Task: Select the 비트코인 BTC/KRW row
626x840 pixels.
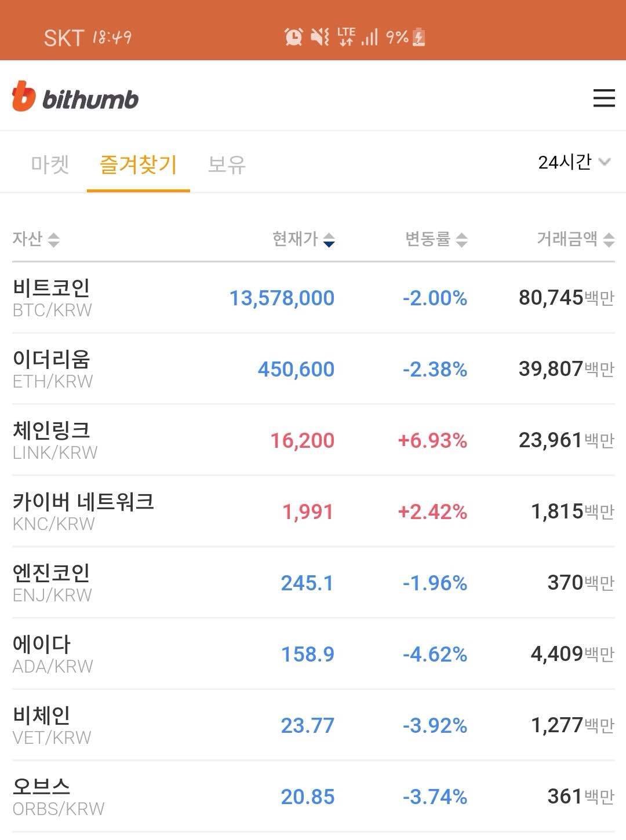Action: click(313, 298)
